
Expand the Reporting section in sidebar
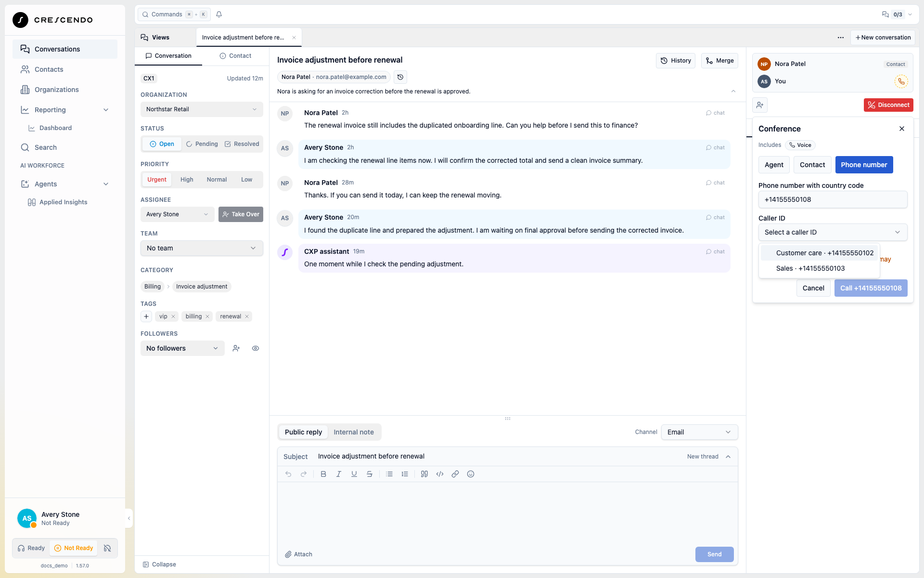[x=65, y=110]
